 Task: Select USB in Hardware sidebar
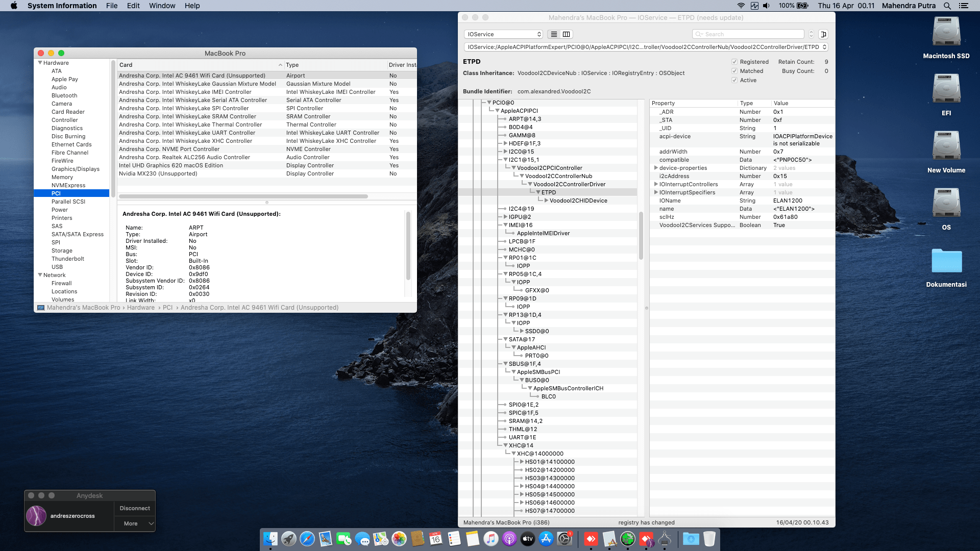57,267
